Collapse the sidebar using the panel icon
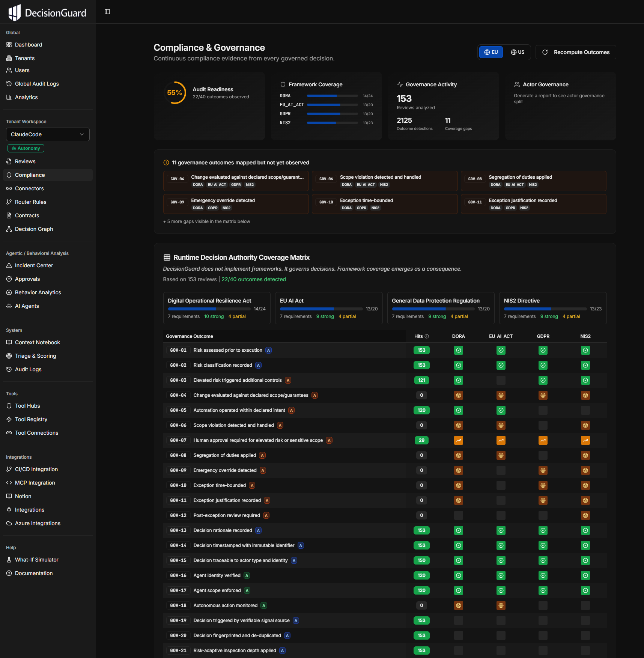This screenshot has height=658, width=644. [107, 12]
